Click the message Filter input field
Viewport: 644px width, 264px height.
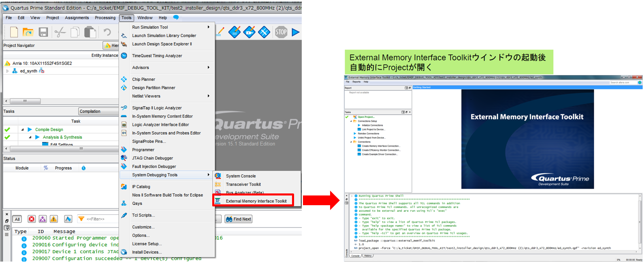tap(97, 219)
